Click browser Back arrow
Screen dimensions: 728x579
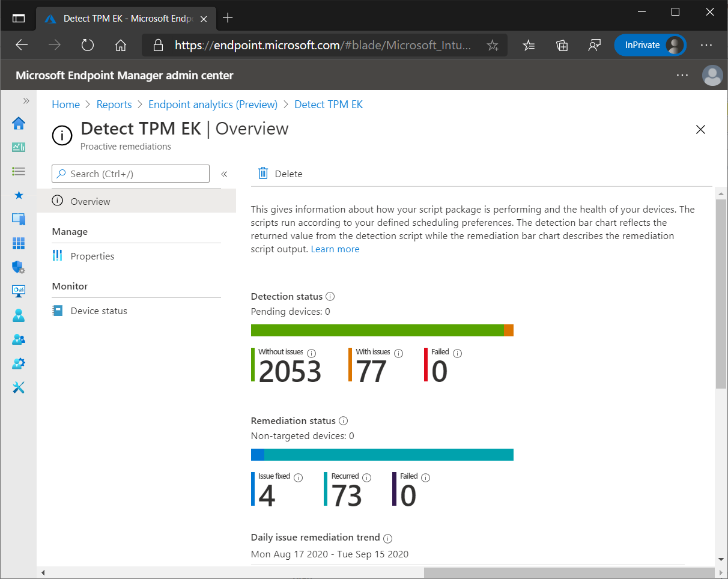[22, 45]
